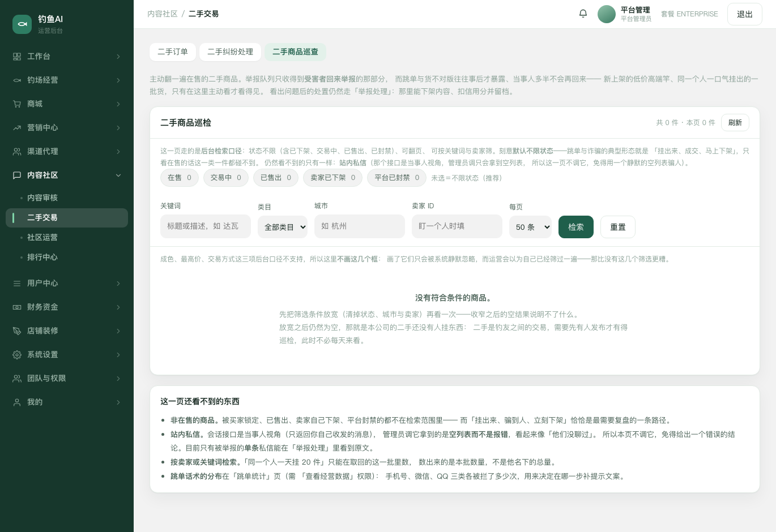The height and width of the screenshot is (532, 776).
Task: Select the 二手商品巡查 tab
Action: coord(295,52)
